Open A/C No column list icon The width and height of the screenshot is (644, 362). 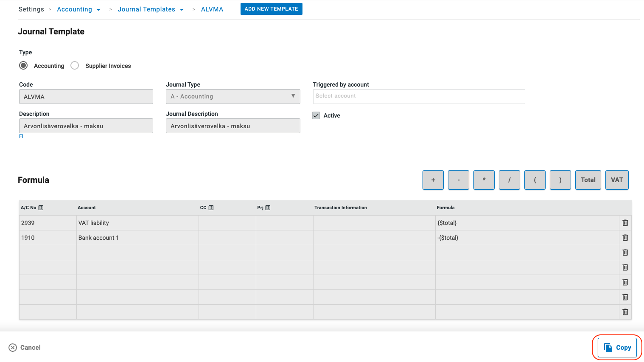point(41,208)
